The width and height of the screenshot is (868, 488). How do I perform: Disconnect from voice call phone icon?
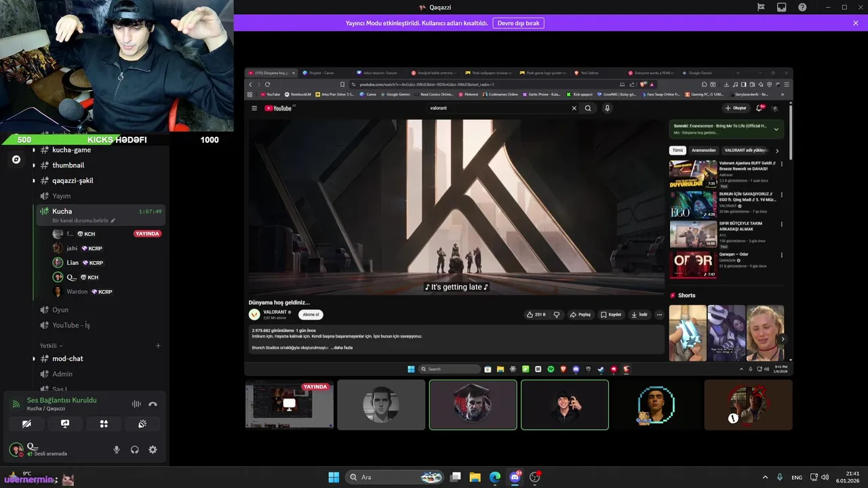click(x=153, y=404)
